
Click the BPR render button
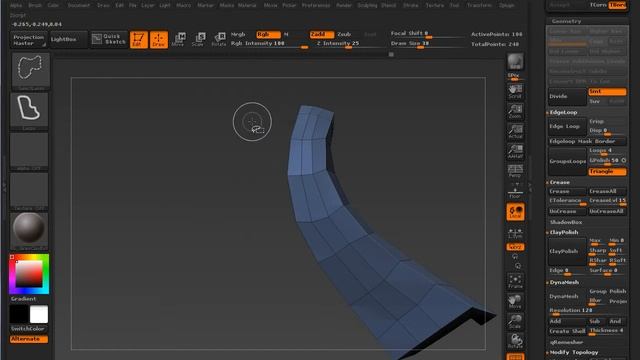tap(515, 63)
